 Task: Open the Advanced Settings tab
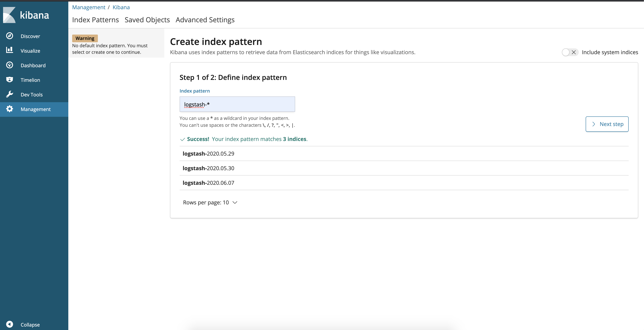[x=205, y=20]
